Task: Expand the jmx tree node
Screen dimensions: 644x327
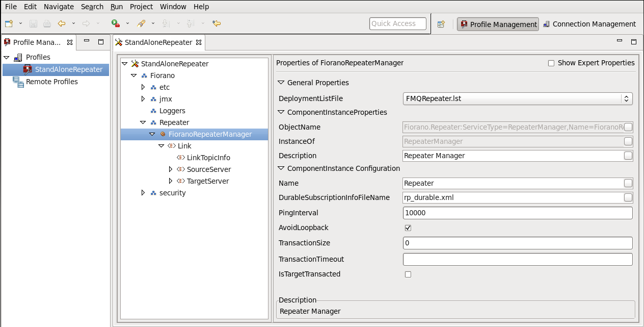Action: [x=143, y=99]
